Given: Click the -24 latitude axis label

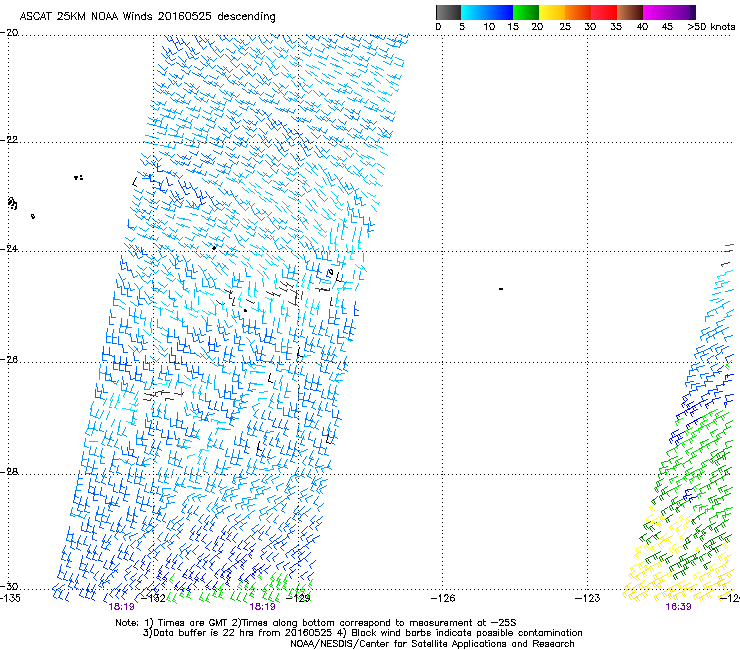Looking at the screenshot, I should click(10, 249).
